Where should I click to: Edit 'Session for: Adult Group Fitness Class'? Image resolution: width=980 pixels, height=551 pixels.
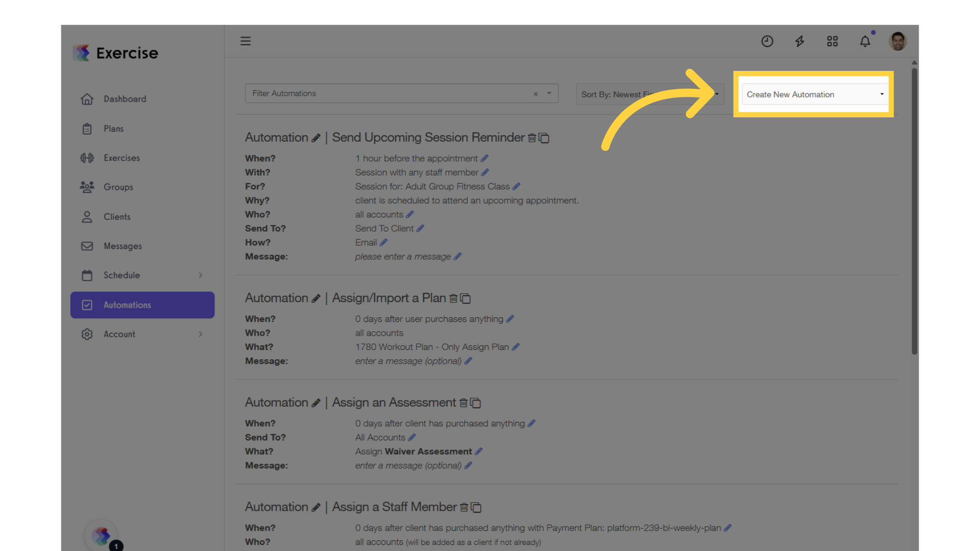[517, 187]
